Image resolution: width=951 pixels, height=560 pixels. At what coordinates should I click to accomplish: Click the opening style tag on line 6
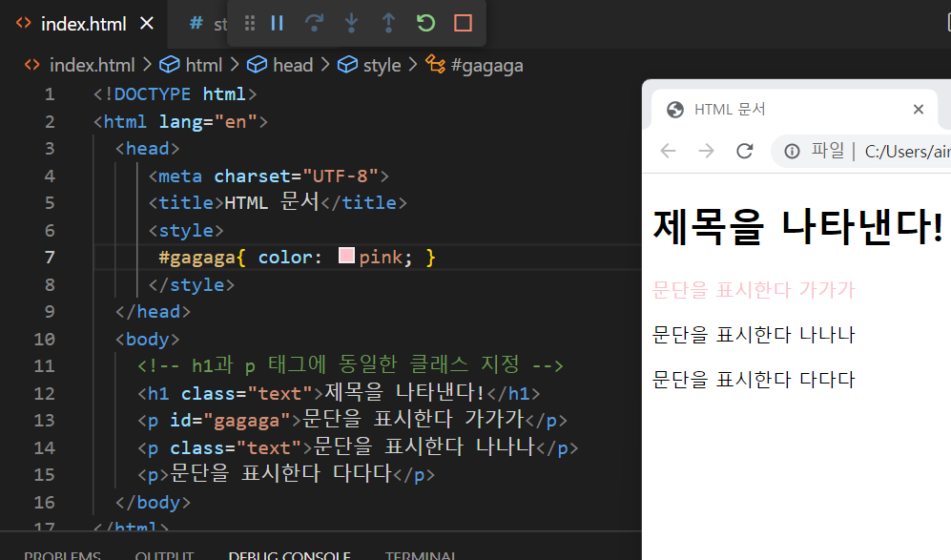pyautogui.click(x=186, y=231)
